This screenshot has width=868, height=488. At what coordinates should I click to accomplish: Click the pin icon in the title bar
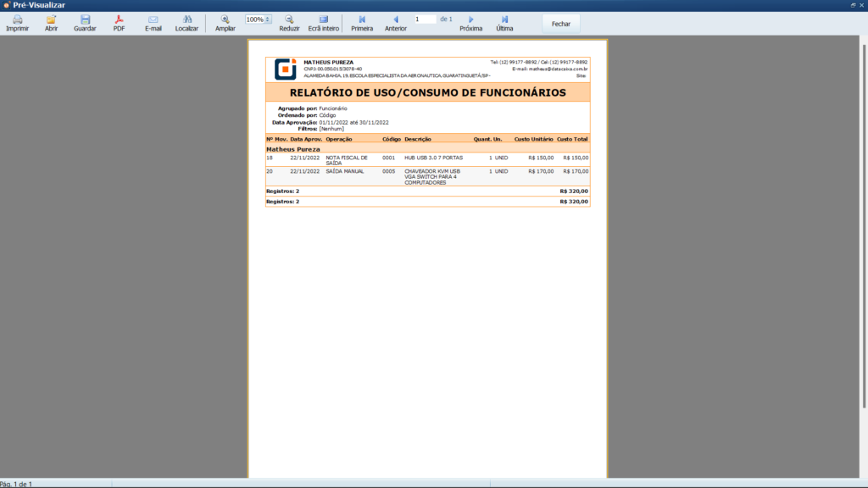(853, 5)
